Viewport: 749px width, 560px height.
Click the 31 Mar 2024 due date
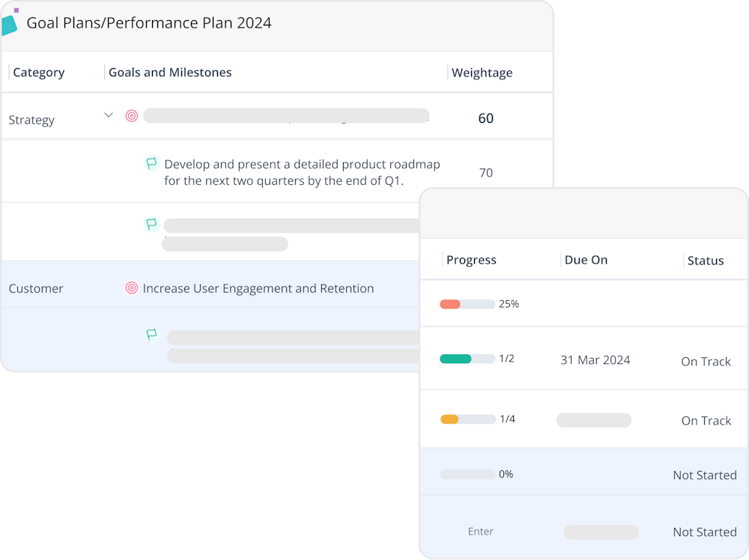coord(595,360)
